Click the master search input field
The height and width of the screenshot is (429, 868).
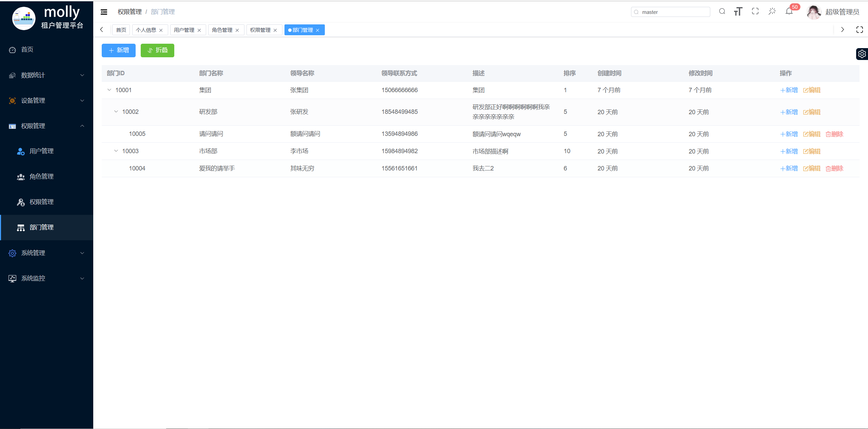pyautogui.click(x=673, y=12)
